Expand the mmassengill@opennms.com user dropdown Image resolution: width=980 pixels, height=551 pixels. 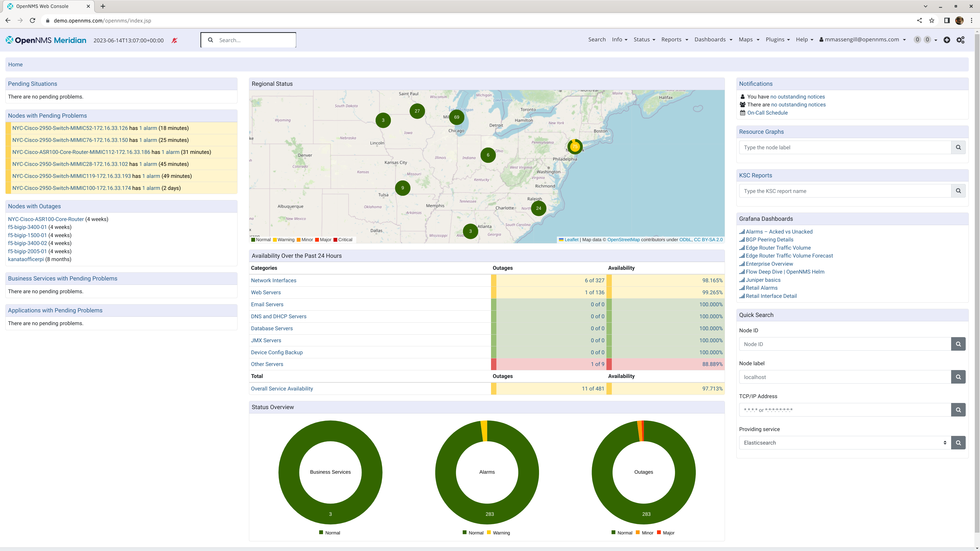coord(863,40)
